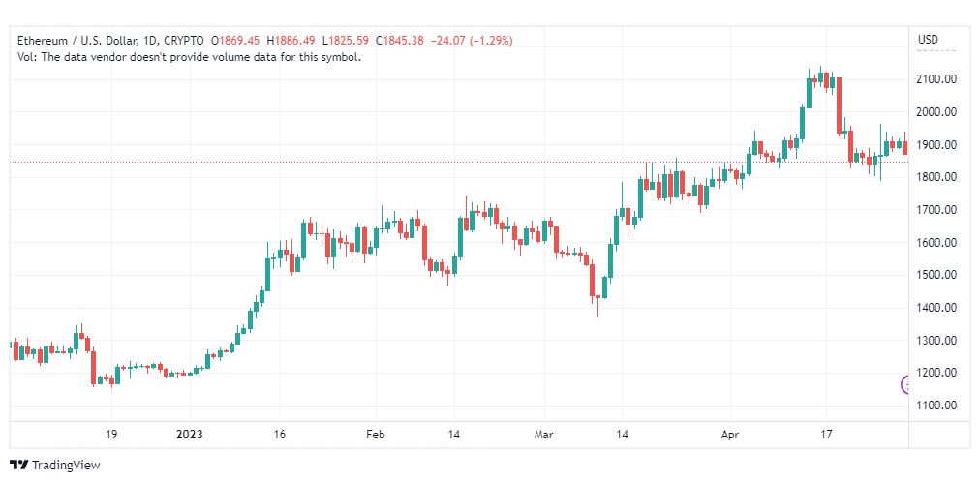Image resolution: width=980 pixels, height=482 pixels.
Task: Select the Ethereum / U.S. Dollar symbol title
Action: tap(87, 41)
